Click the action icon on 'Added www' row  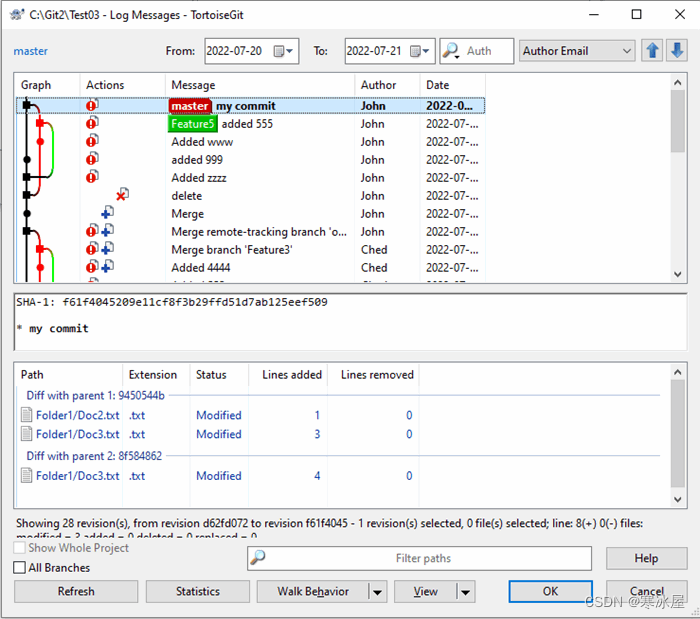(x=92, y=141)
